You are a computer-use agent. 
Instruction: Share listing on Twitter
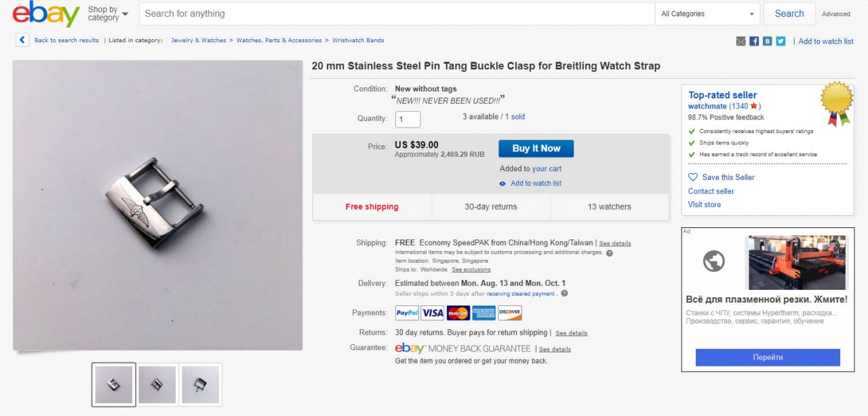(781, 41)
